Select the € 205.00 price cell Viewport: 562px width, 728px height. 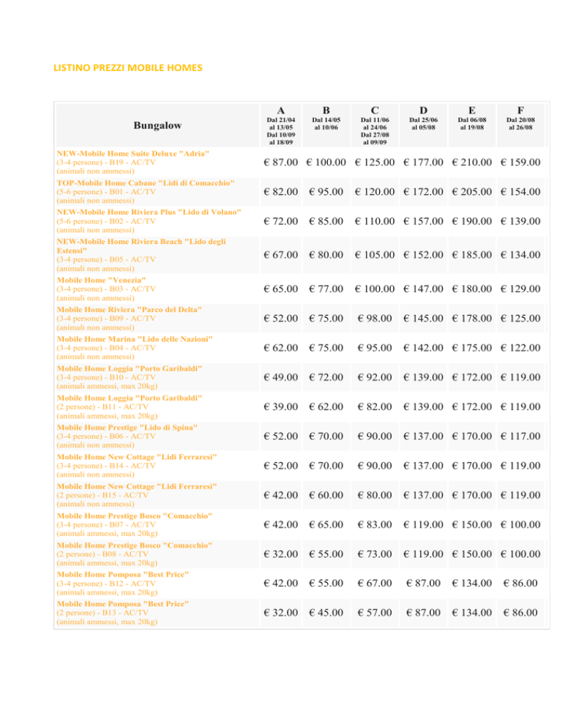click(471, 192)
